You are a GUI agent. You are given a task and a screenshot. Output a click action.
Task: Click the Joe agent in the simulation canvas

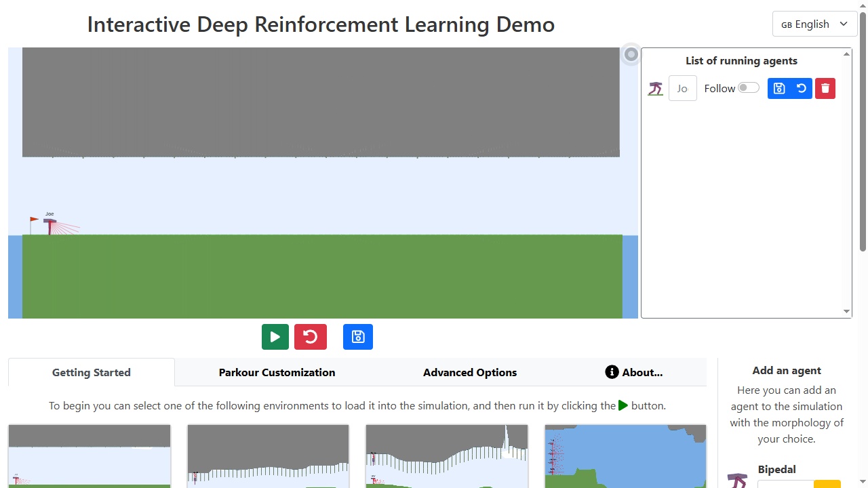pos(50,226)
